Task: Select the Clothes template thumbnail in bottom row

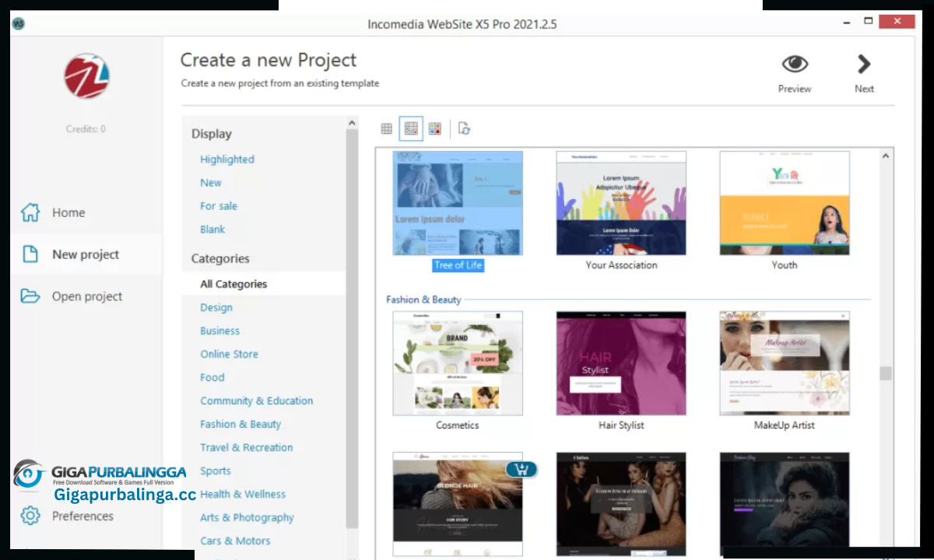Action: tap(621, 504)
